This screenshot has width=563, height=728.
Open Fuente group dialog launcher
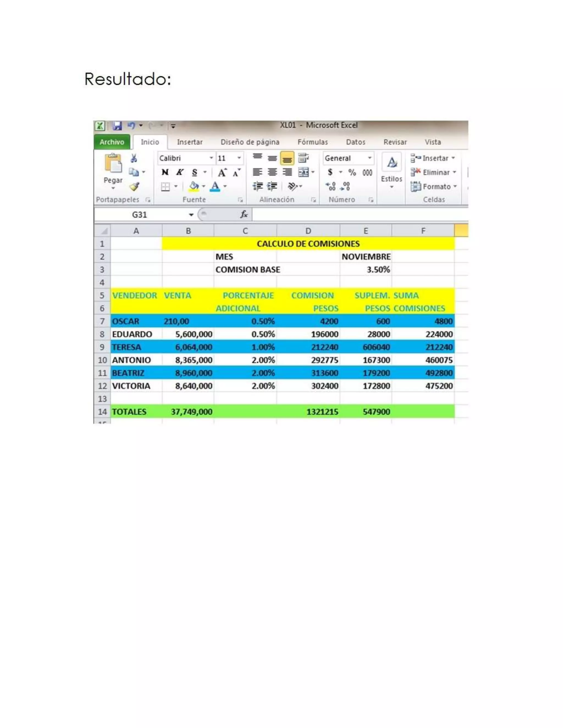click(x=240, y=200)
